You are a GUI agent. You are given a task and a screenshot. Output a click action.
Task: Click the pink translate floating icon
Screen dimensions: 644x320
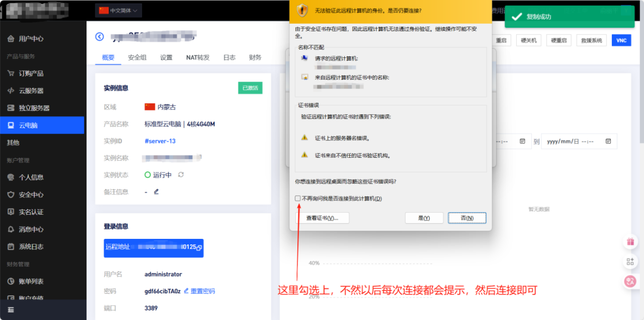pyautogui.click(x=630, y=281)
